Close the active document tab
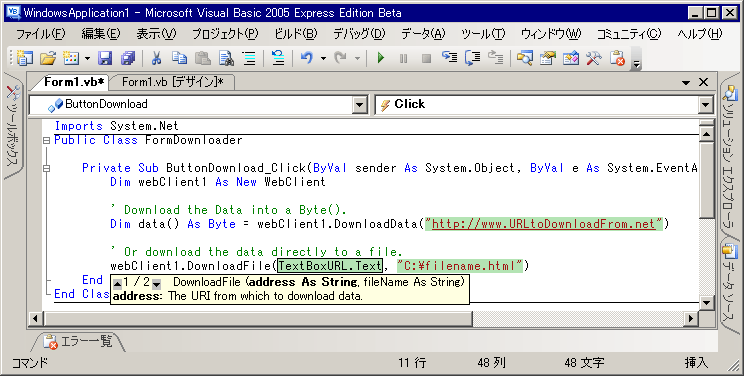The width and height of the screenshot is (744, 376). click(703, 82)
